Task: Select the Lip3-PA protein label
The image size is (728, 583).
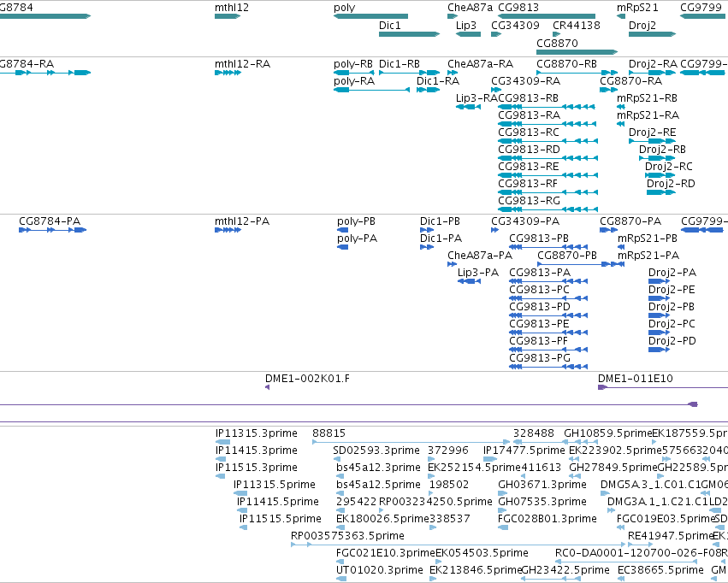Action: coord(477,274)
